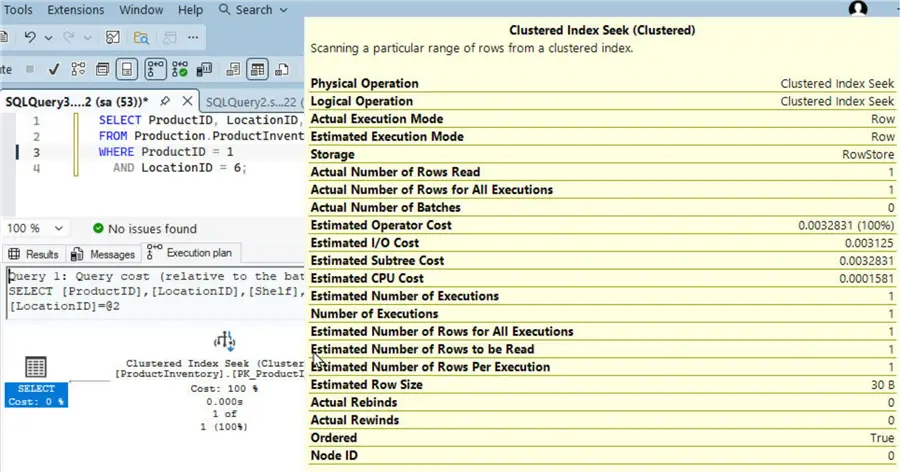This screenshot has height=472, width=900.
Task: Click the Physical Operation row in tooltip
Action: 603,83
